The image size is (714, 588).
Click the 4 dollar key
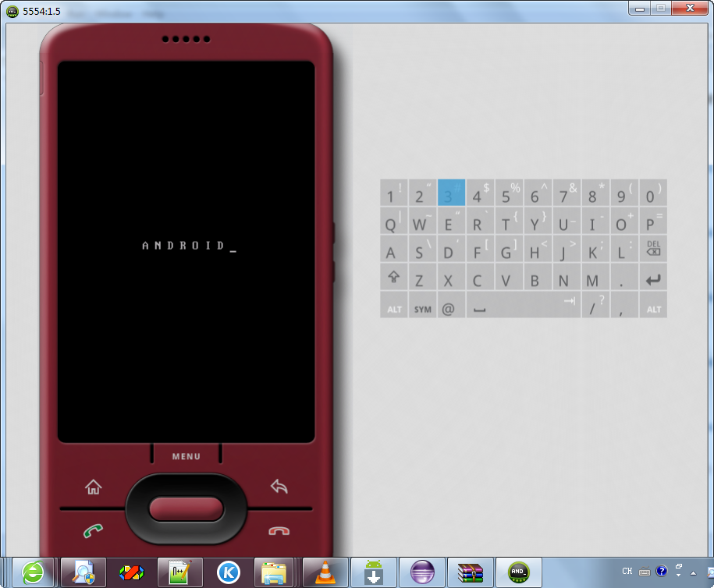[x=481, y=193]
